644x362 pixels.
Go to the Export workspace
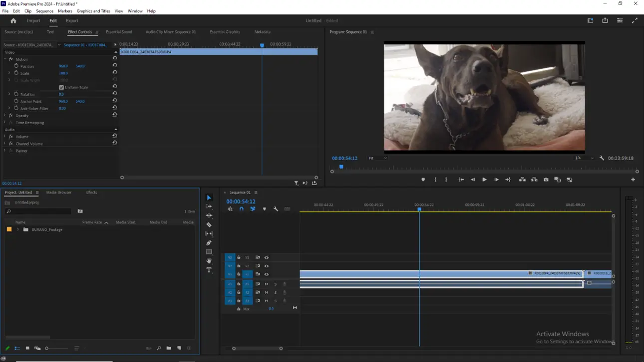pyautogui.click(x=72, y=21)
